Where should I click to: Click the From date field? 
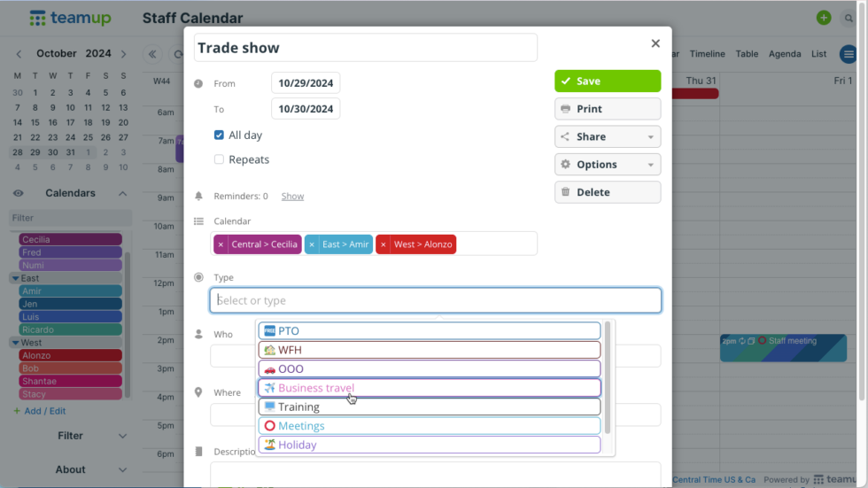[306, 83]
